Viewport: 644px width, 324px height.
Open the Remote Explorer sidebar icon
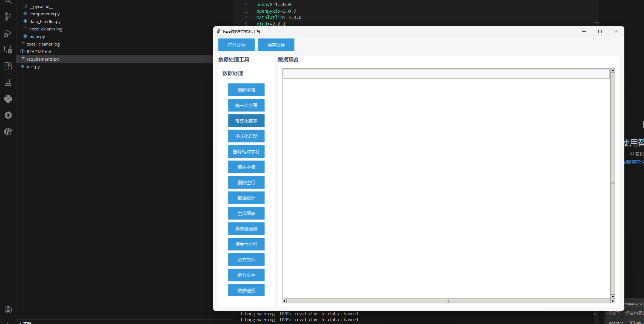pos(8,50)
